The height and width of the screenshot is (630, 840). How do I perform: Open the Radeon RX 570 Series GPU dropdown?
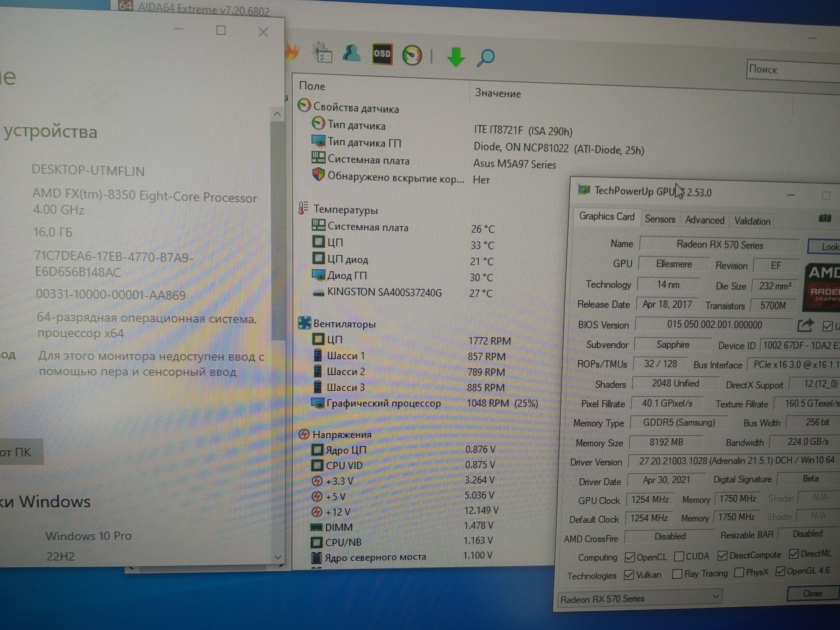[x=640, y=598]
